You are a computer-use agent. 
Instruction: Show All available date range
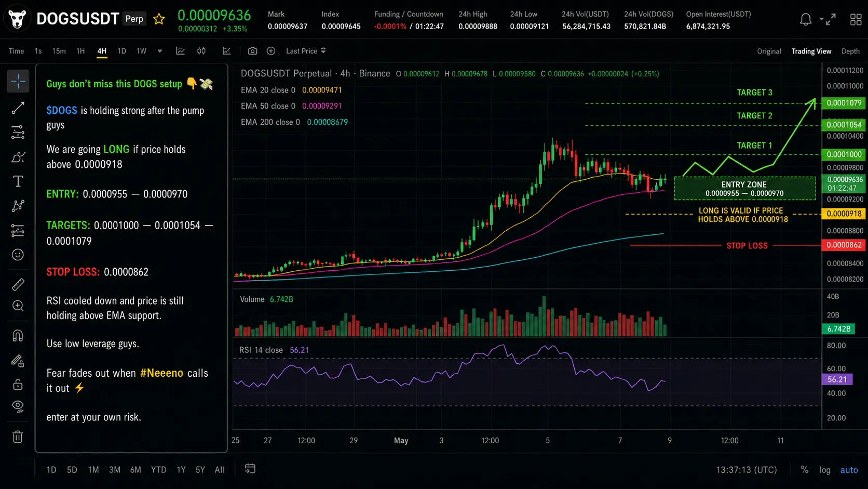coord(220,470)
